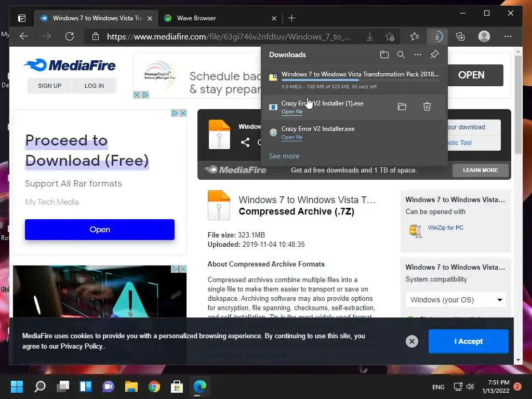Click See more in Downloads panel

[x=284, y=156]
